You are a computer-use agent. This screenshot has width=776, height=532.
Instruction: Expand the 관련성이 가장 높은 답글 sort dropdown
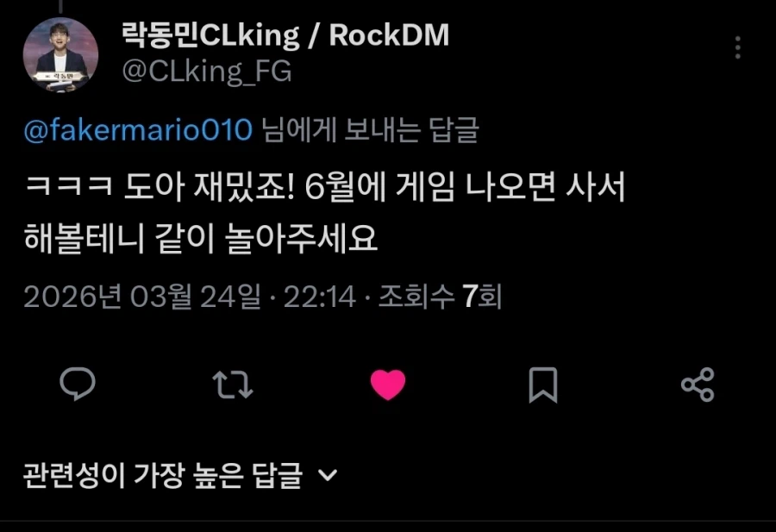181,476
